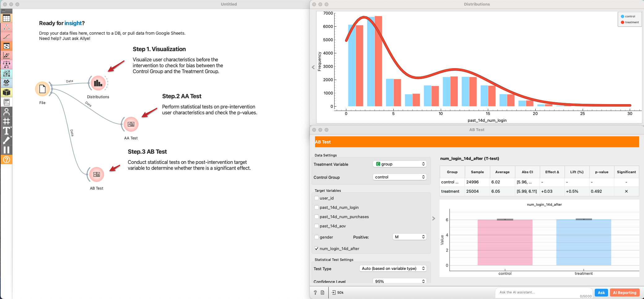Click the treatment legend color dot
This screenshot has height=299, width=644.
click(x=622, y=22)
